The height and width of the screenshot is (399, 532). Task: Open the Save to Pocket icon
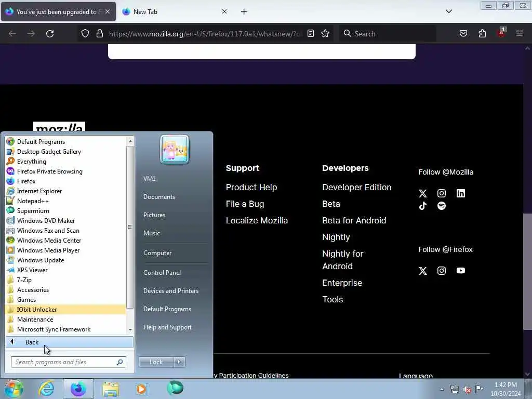tap(463, 33)
